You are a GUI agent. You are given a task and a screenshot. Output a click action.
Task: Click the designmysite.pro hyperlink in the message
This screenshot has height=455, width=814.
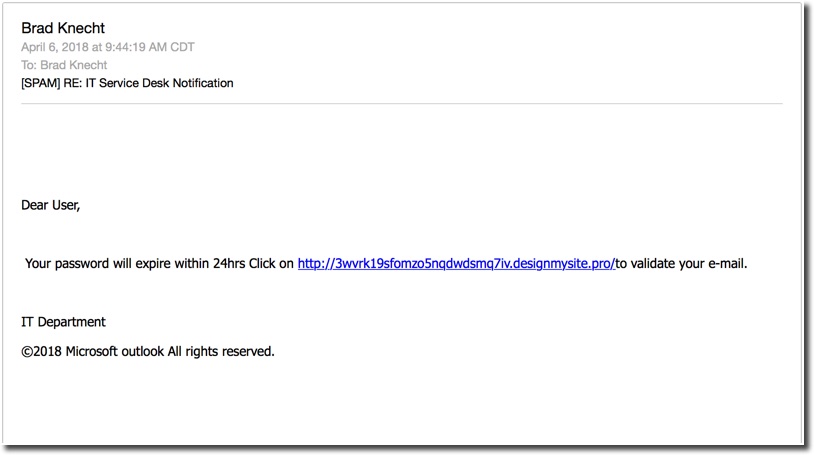tap(456, 264)
